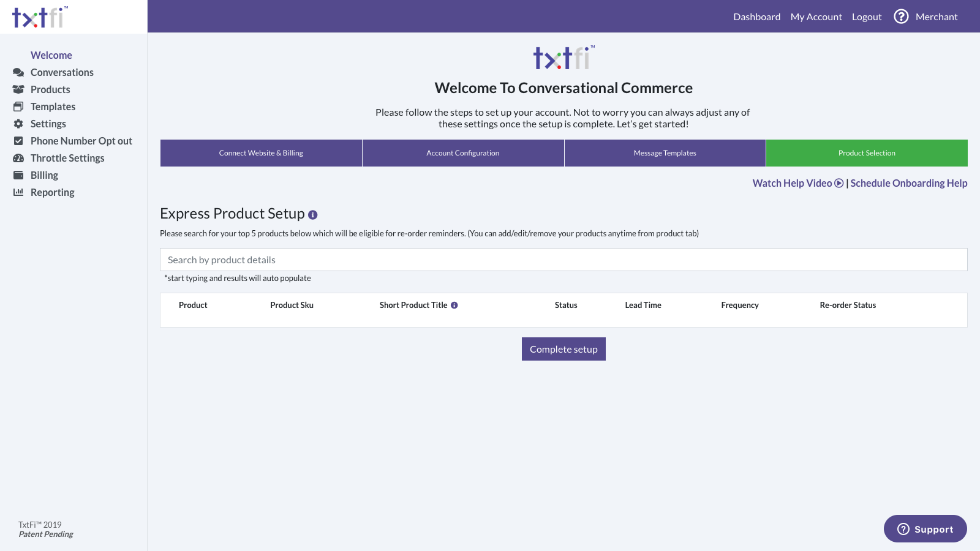The height and width of the screenshot is (551, 980).
Task: Click Logout in the top bar
Action: 867,17
